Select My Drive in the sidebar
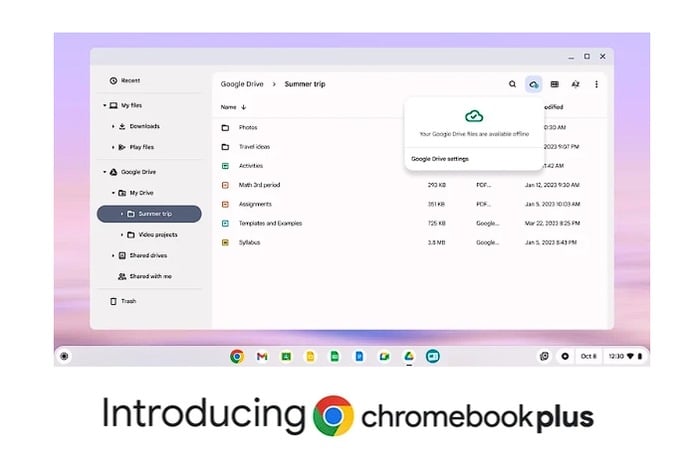700x468 pixels. (136, 193)
